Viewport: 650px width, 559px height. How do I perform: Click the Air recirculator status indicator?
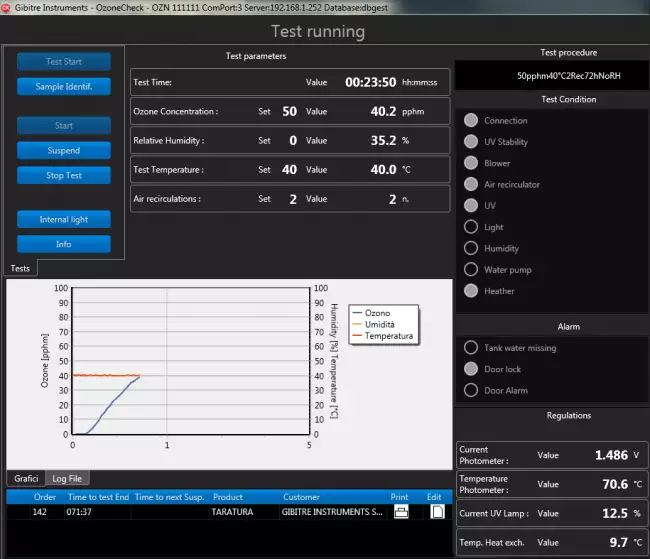(x=471, y=184)
